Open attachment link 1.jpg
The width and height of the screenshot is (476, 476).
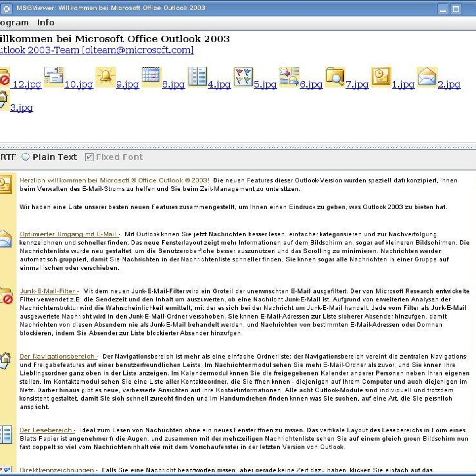[403, 84]
